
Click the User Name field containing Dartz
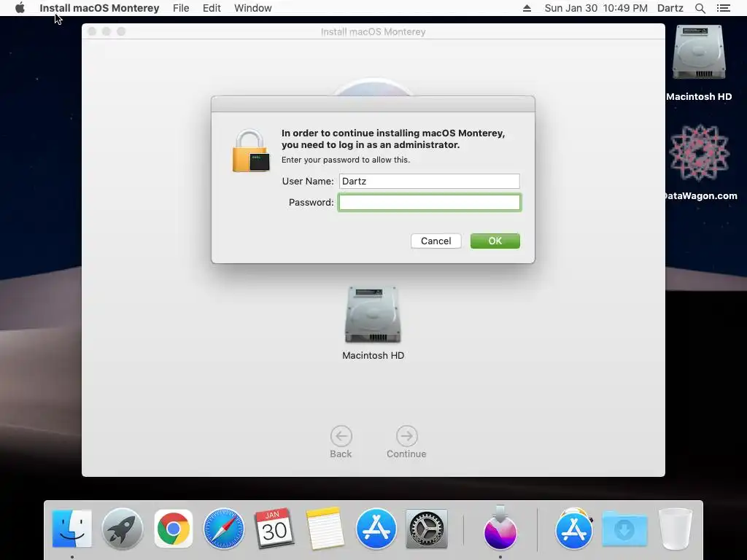tap(429, 181)
